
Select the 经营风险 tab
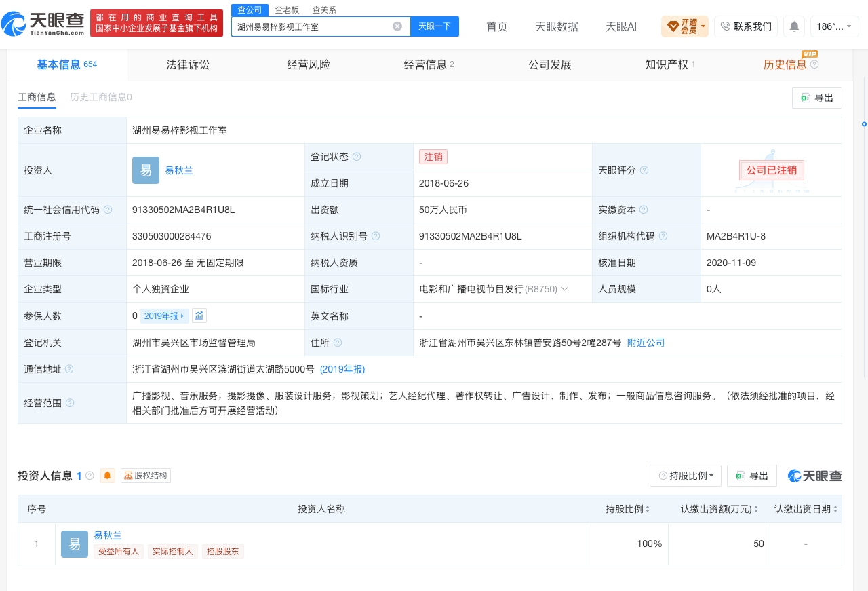tap(309, 64)
